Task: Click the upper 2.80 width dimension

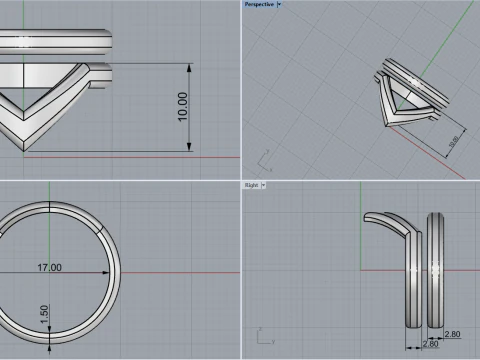Action: click(x=452, y=334)
